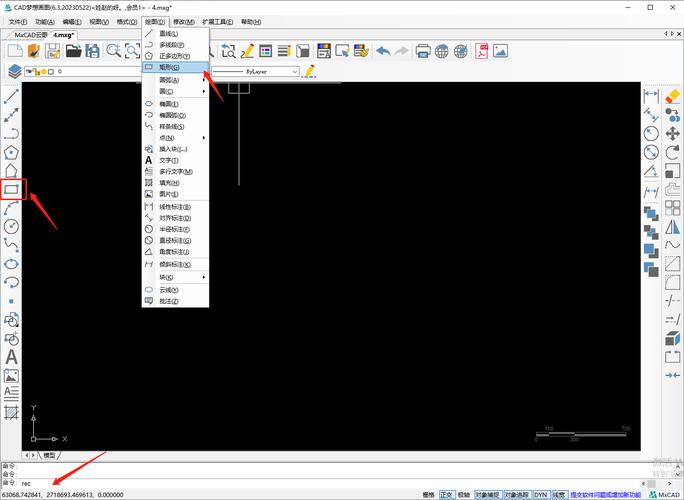Expand the 圆(C) circle submenu

click(x=176, y=91)
